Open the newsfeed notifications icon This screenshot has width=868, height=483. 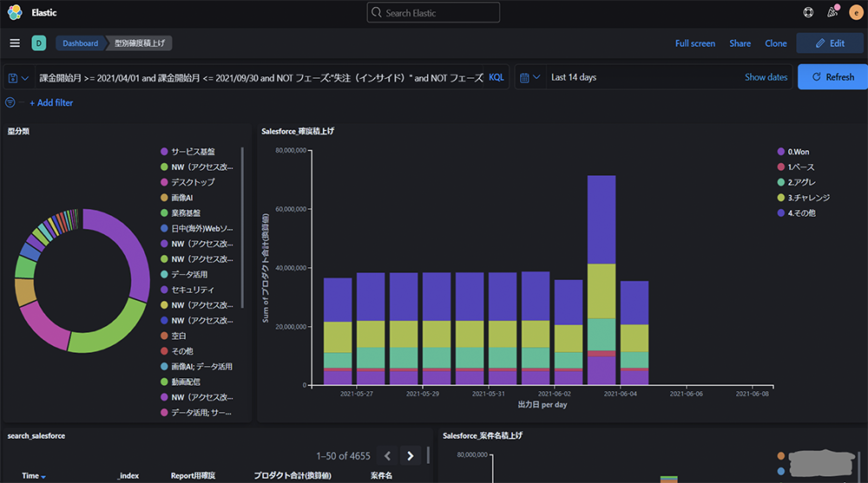coord(832,12)
